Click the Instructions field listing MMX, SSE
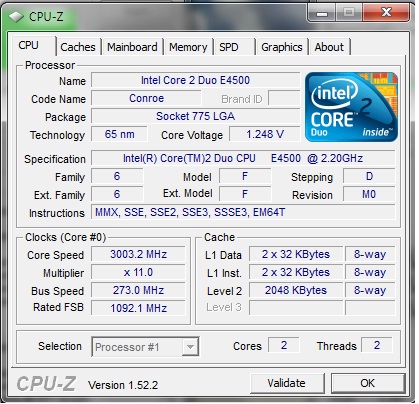Viewport: 419px width, 404px height. tap(243, 212)
